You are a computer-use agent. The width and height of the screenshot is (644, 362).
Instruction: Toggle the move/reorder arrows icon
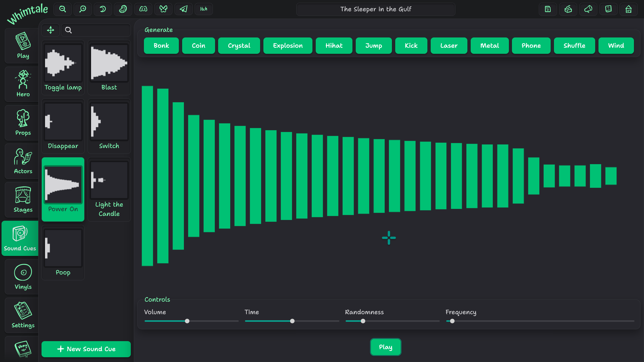(x=51, y=30)
